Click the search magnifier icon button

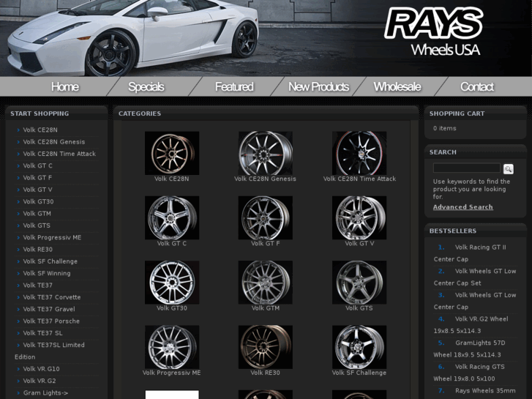coord(508,169)
